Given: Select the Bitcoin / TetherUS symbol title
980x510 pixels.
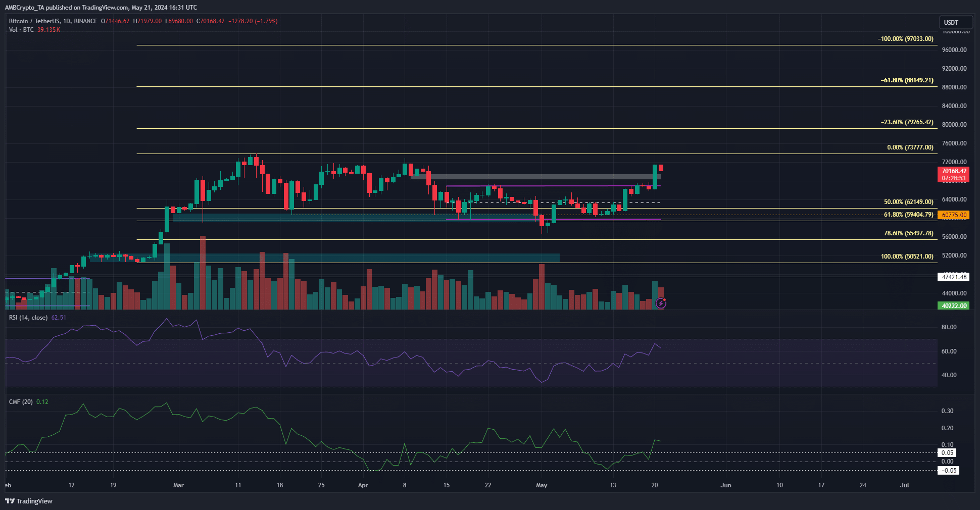Looking at the screenshot, I should 53,21.
